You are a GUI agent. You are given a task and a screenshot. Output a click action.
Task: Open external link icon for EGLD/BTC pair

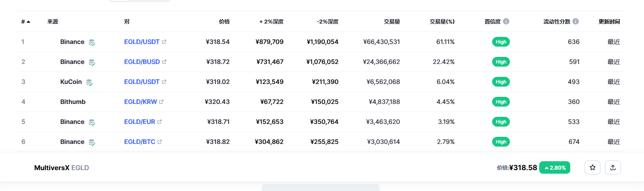tap(160, 142)
